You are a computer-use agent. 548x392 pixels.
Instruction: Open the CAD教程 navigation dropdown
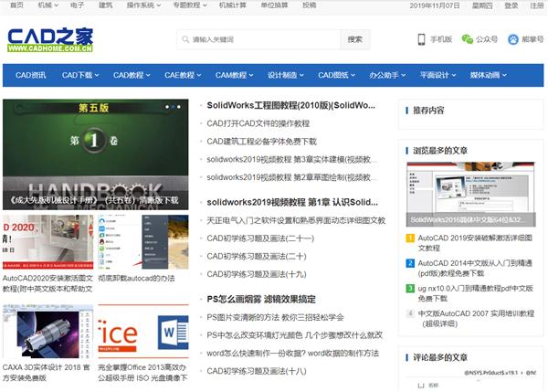coord(132,75)
